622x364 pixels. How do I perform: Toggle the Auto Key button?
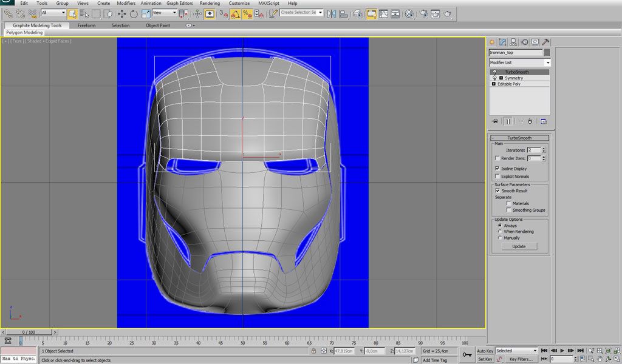point(485,351)
